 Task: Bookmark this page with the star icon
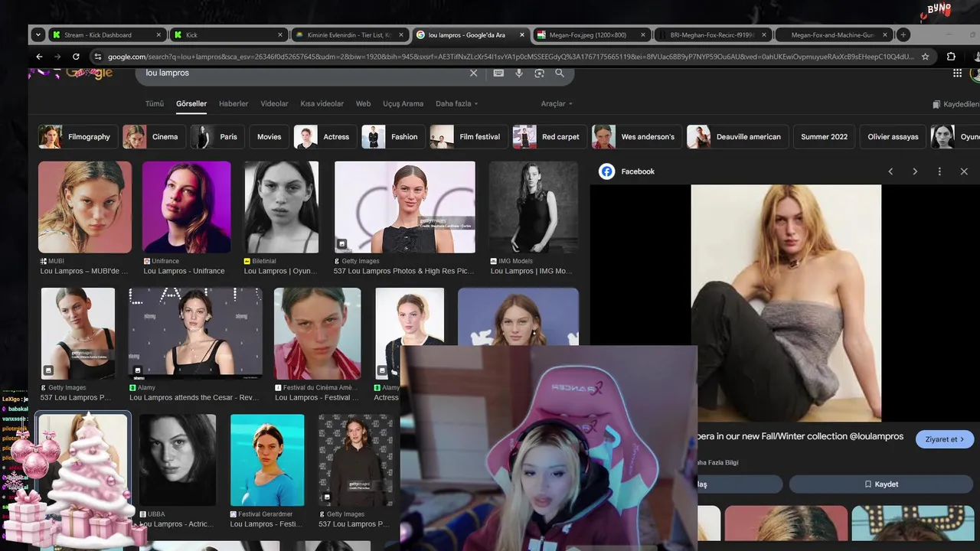pyautogui.click(x=925, y=57)
